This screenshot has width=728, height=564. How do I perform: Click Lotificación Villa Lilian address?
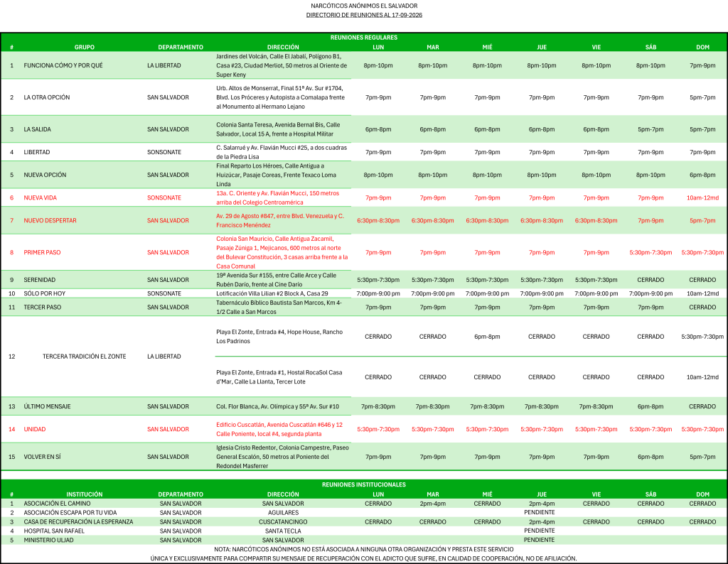coord(272,293)
